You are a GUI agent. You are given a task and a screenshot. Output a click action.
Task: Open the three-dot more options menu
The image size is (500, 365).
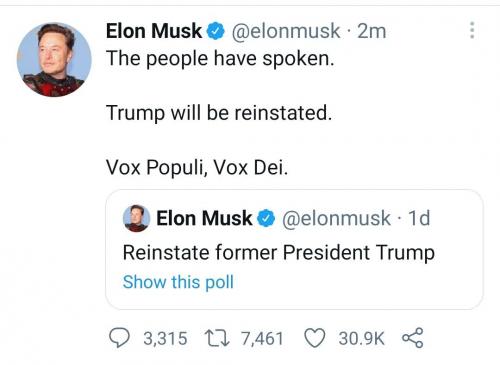(472, 30)
